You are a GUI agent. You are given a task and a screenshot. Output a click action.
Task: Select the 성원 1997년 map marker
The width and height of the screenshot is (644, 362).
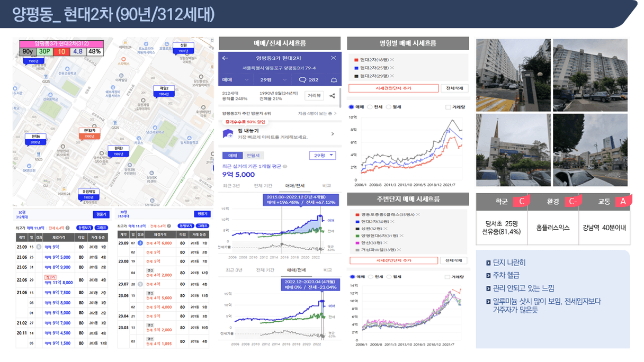coord(183,48)
